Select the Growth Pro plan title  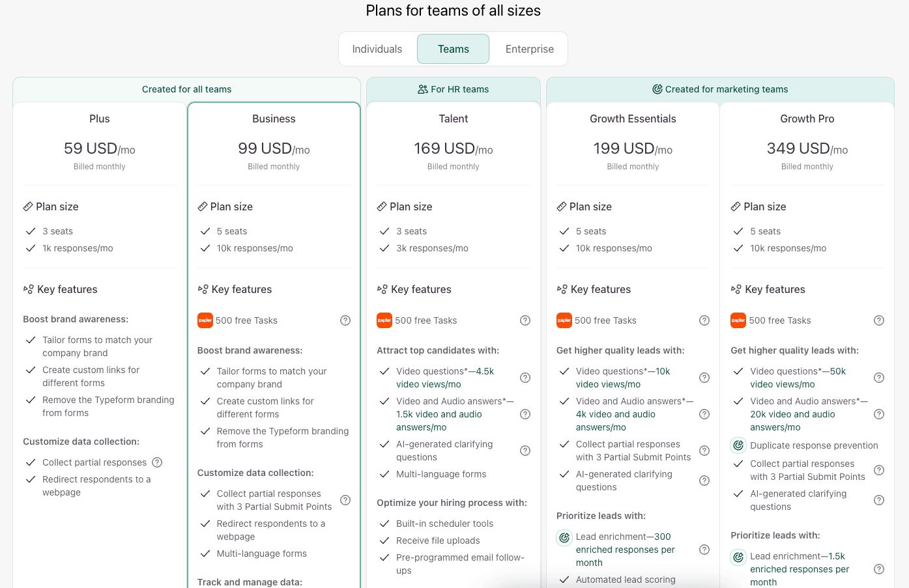pos(807,119)
